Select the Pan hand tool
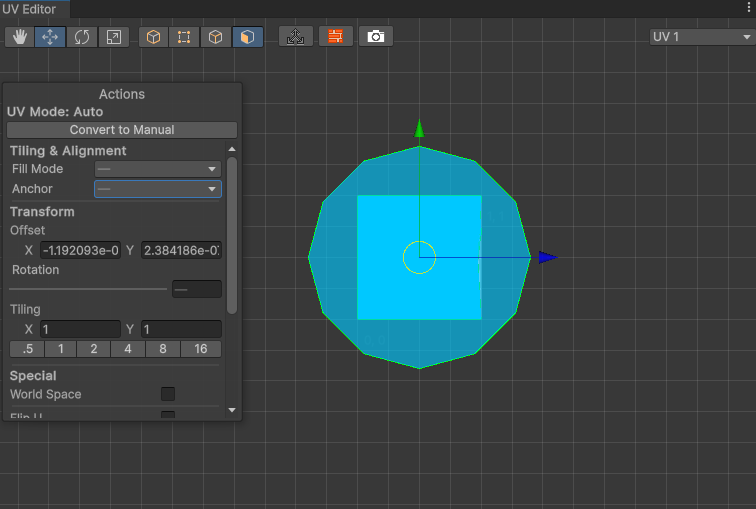The width and height of the screenshot is (756, 509). [19, 37]
